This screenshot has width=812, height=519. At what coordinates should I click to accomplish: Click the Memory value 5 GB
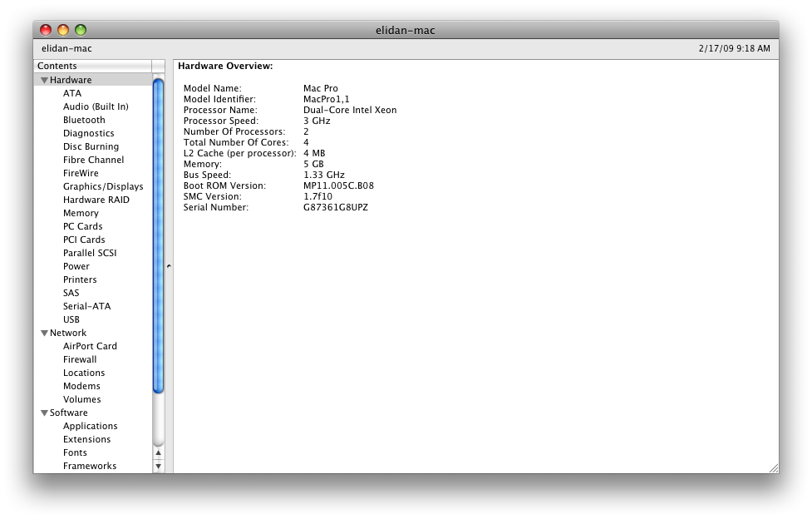coord(314,164)
